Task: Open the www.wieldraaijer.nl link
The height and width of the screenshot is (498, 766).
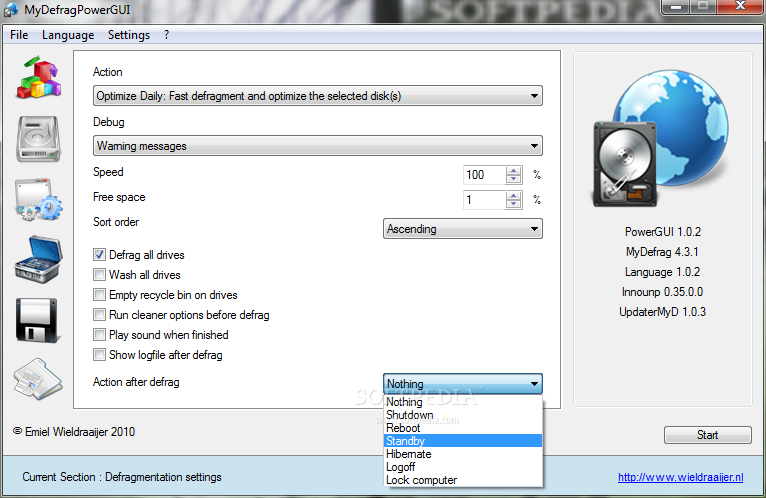Action: point(681,477)
